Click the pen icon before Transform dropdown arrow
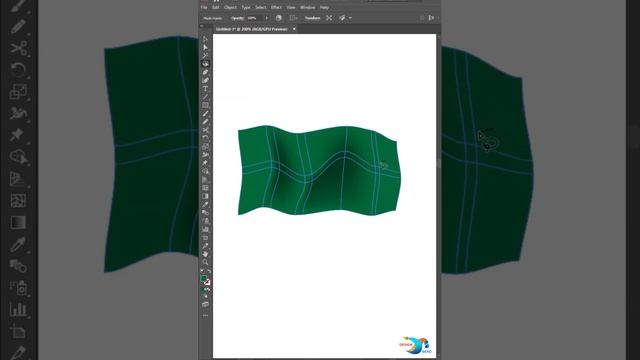 click(x=342, y=18)
